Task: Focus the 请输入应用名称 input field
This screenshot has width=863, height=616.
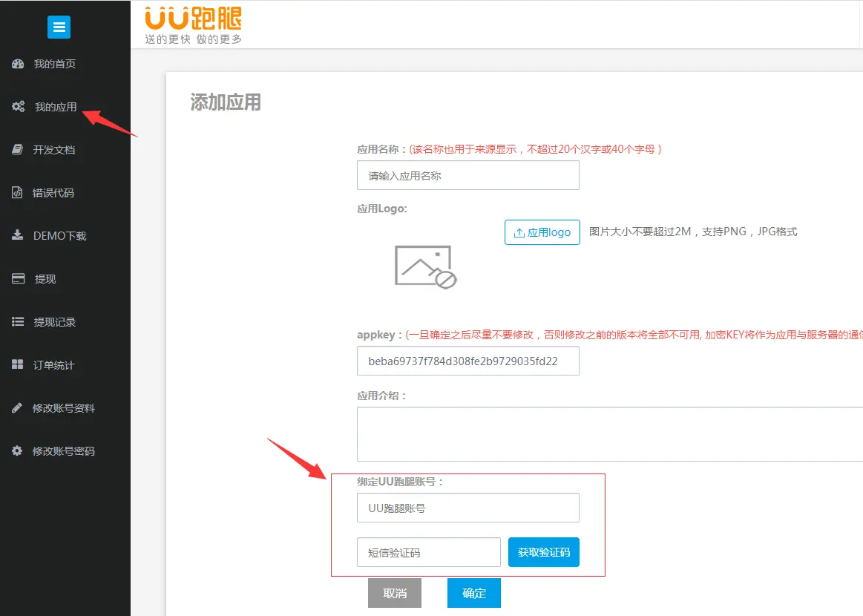Action: coord(467,176)
